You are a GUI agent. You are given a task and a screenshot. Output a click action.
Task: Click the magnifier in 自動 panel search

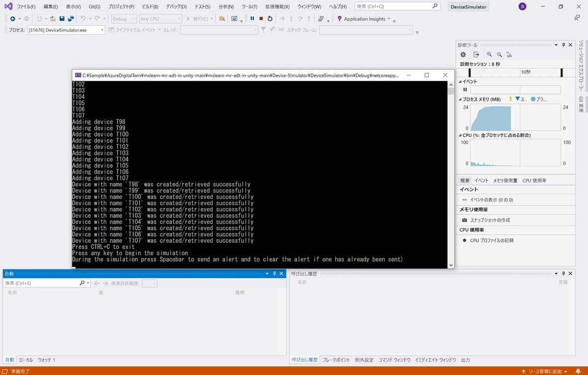pyautogui.click(x=82, y=283)
